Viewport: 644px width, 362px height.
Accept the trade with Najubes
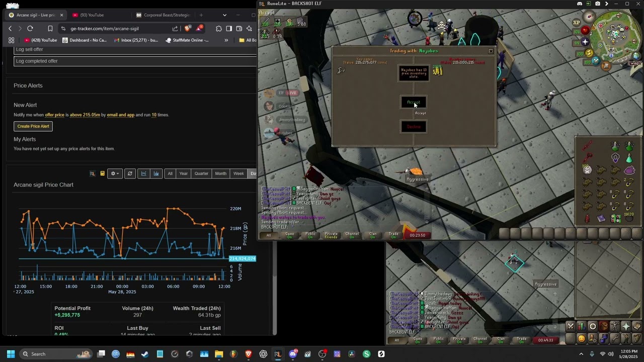pyautogui.click(x=414, y=103)
